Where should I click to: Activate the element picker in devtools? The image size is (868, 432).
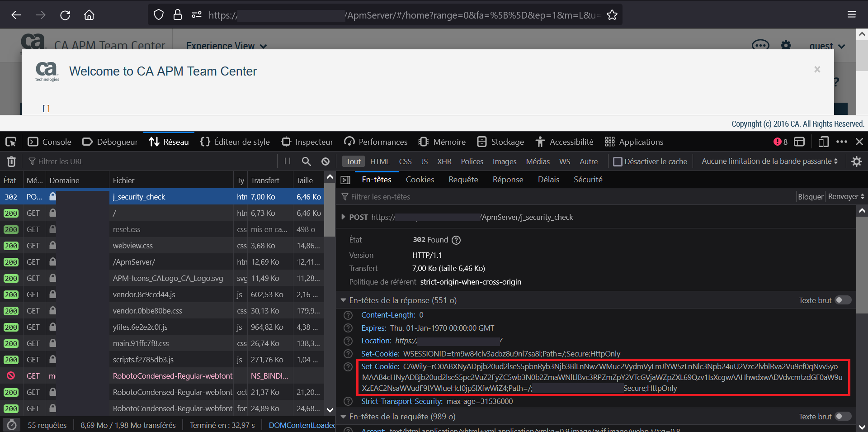point(11,142)
